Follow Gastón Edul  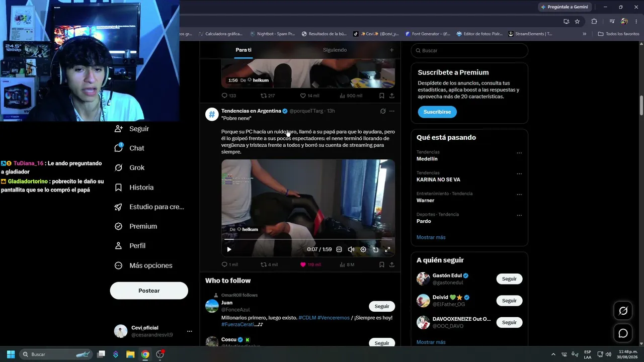click(x=509, y=279)
